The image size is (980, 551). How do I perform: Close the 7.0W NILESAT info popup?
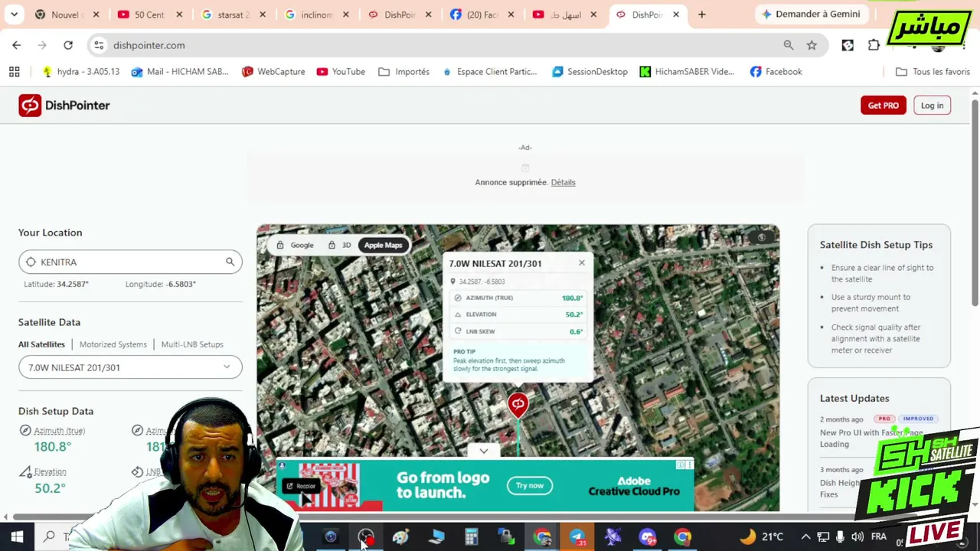582,263
